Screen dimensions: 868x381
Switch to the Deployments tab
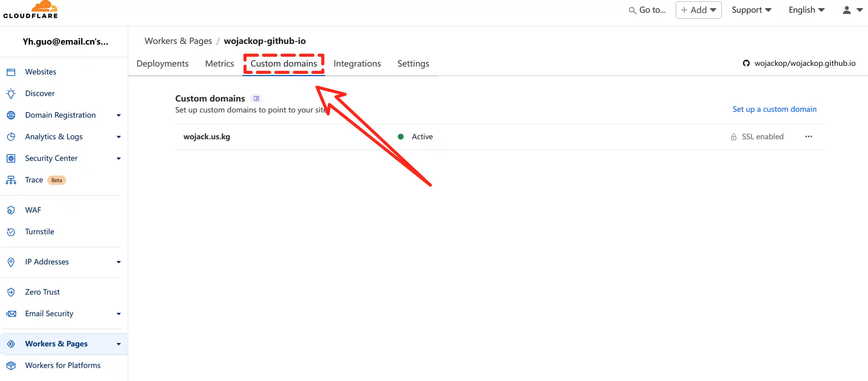[x=162, y=64]
